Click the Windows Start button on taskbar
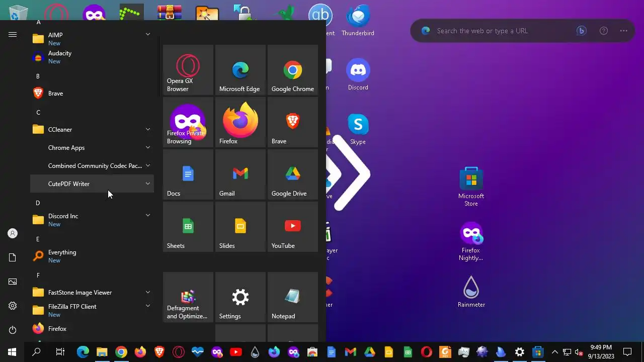Image resolution: width=644 pixels, height=362 pixels. click(12, 352)
